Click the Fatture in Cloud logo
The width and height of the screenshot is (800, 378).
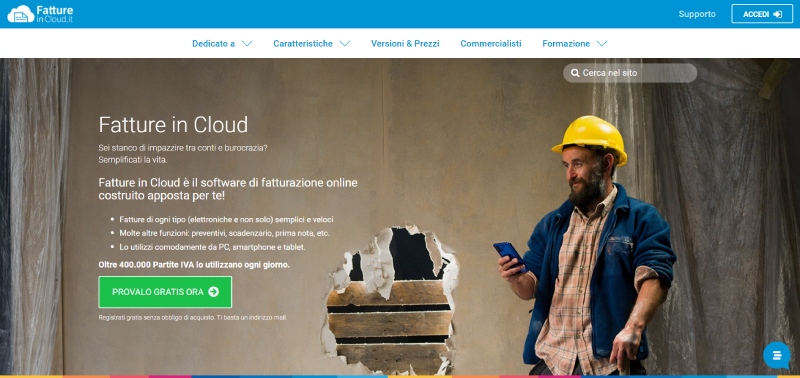(40, 14)
